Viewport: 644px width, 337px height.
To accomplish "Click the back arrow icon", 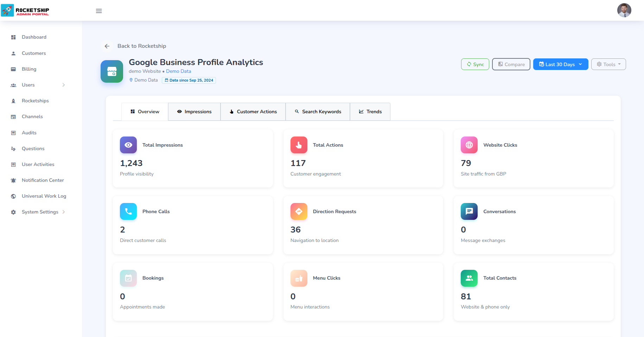I will click(107, 46).
